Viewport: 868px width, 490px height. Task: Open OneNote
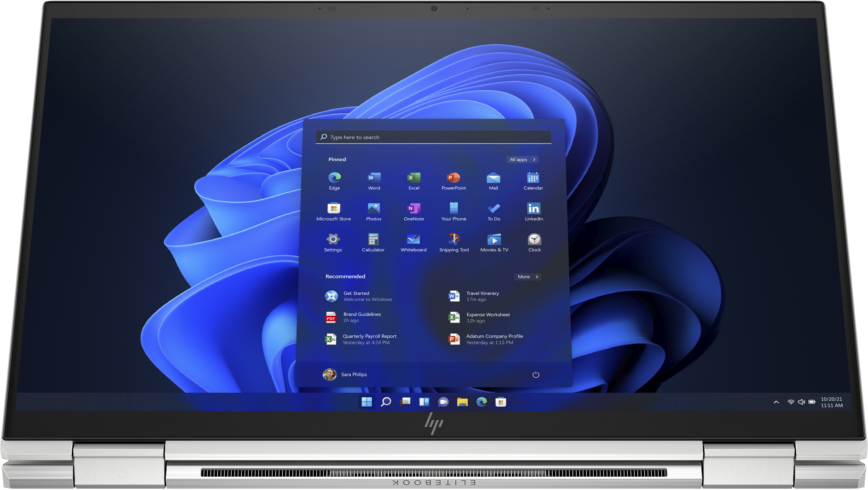[x=414, y=212]
